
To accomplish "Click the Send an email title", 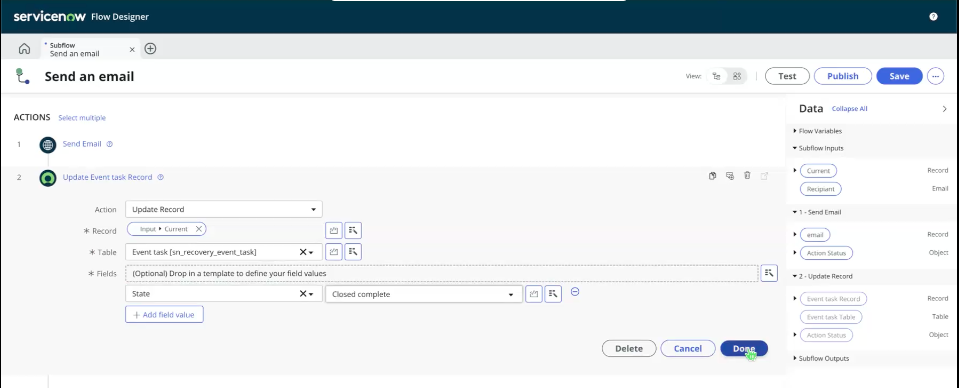I will pyautogui.click(x=89, y=76).
